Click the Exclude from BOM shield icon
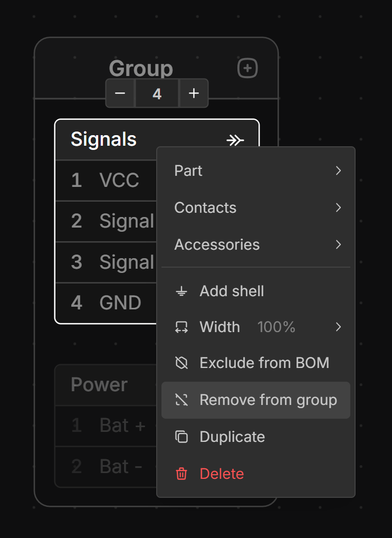Screen dimensions: 392x538 point(181,363)
